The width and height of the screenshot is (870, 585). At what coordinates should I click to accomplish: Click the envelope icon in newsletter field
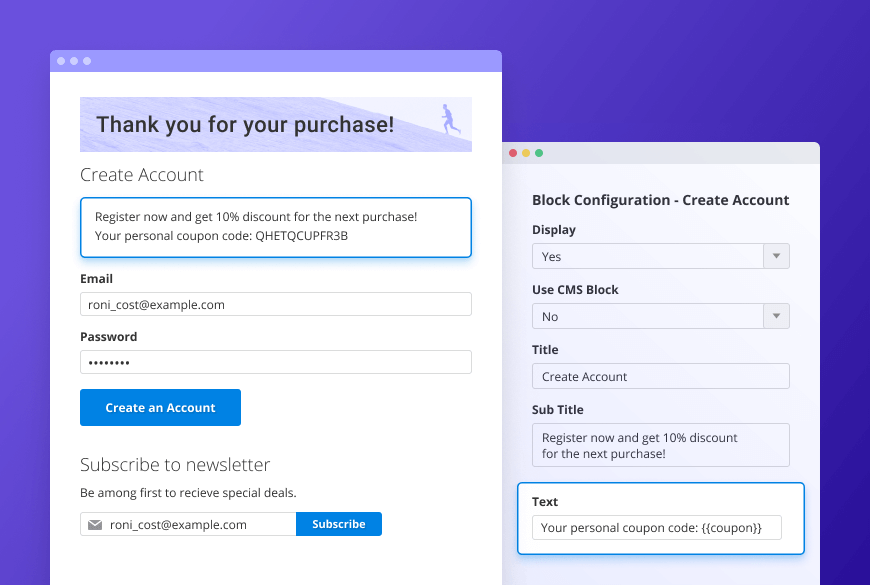click(x=95, y=524)
